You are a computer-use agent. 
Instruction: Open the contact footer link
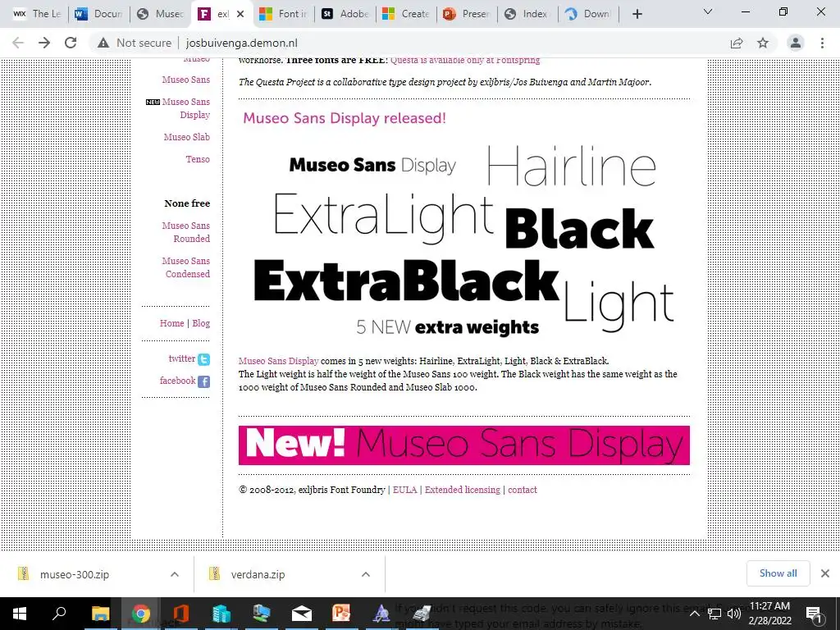tap(523, 490)
